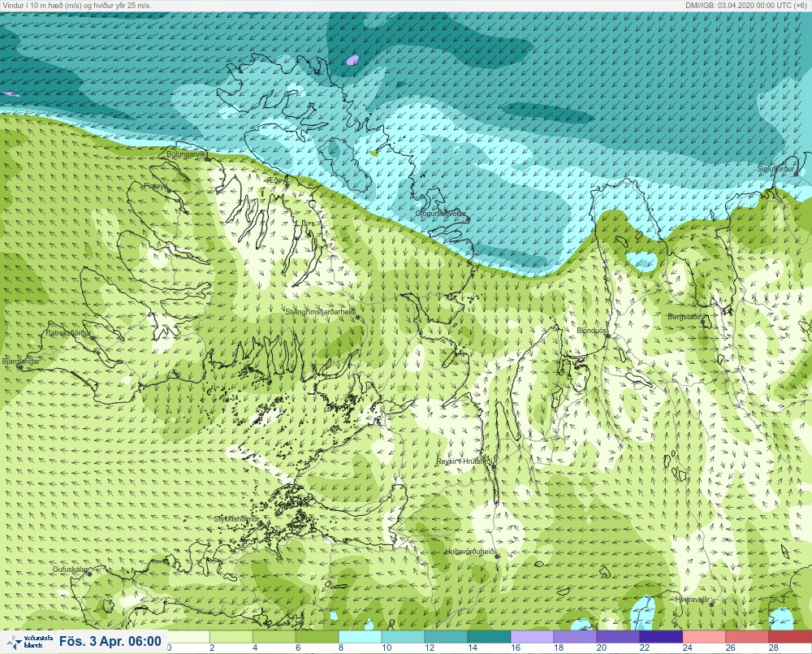Select the Gufuskálar station label
The width and height of the screenshot is (812, 654).
point(71,570)
